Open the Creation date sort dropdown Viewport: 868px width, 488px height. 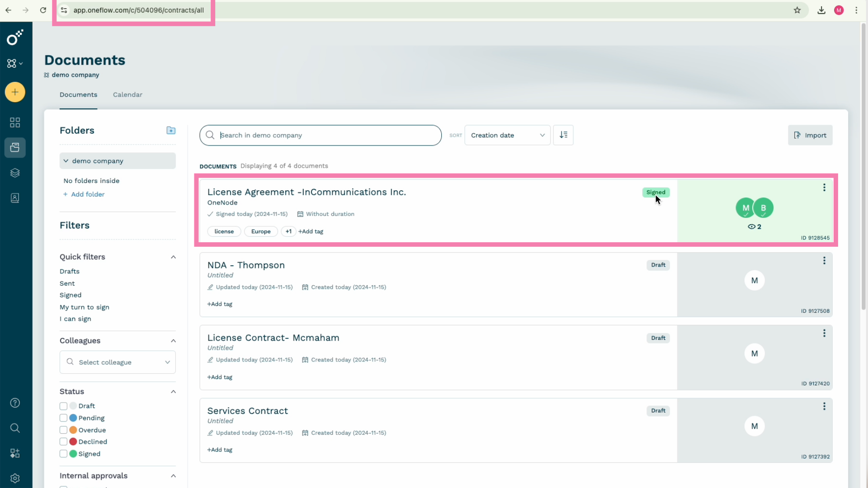pos(508,135)
